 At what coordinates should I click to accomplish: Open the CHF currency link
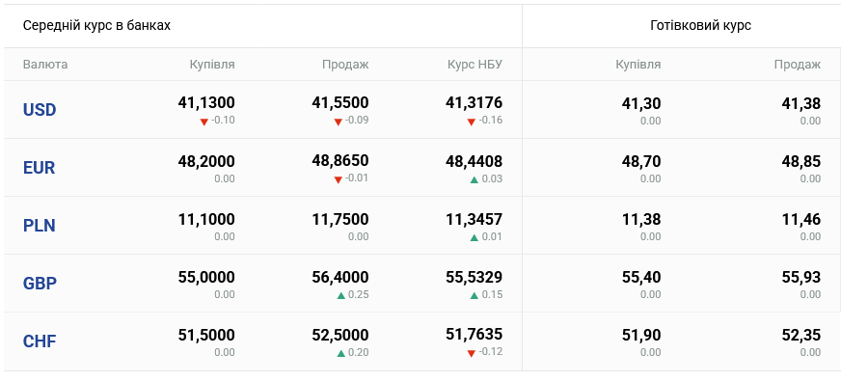click(40, 341)
